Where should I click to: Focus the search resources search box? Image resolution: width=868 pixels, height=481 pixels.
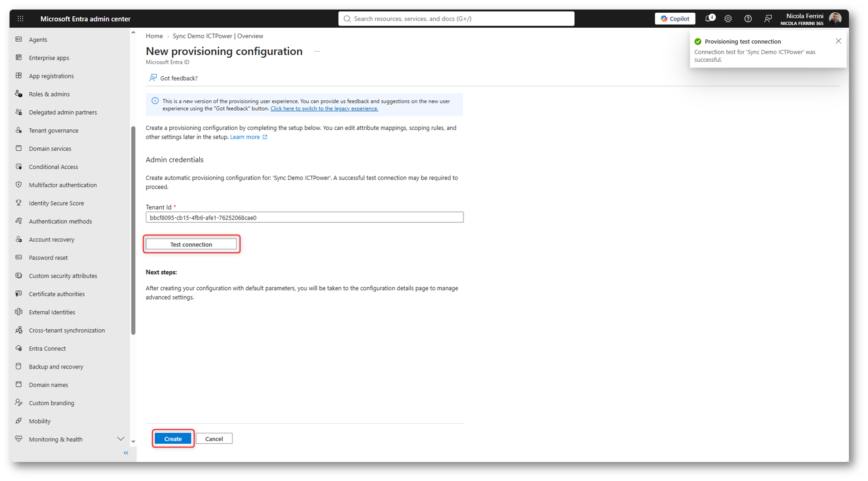(456, 19)
